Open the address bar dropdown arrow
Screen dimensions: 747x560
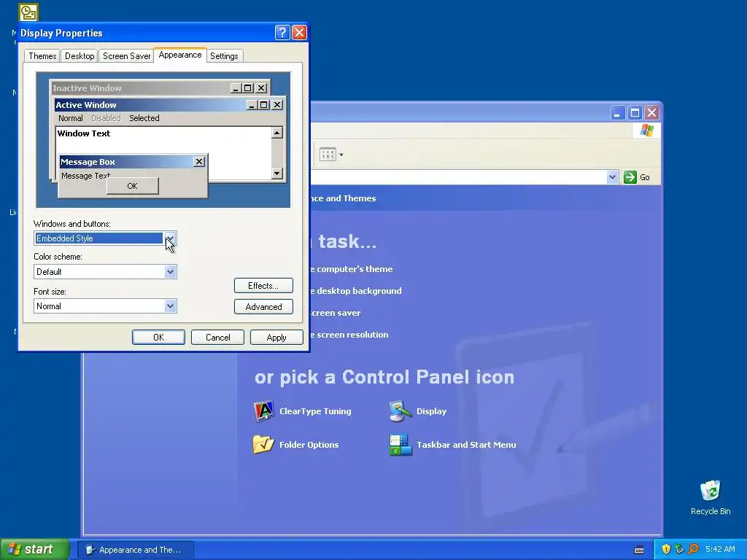[612, 177]
